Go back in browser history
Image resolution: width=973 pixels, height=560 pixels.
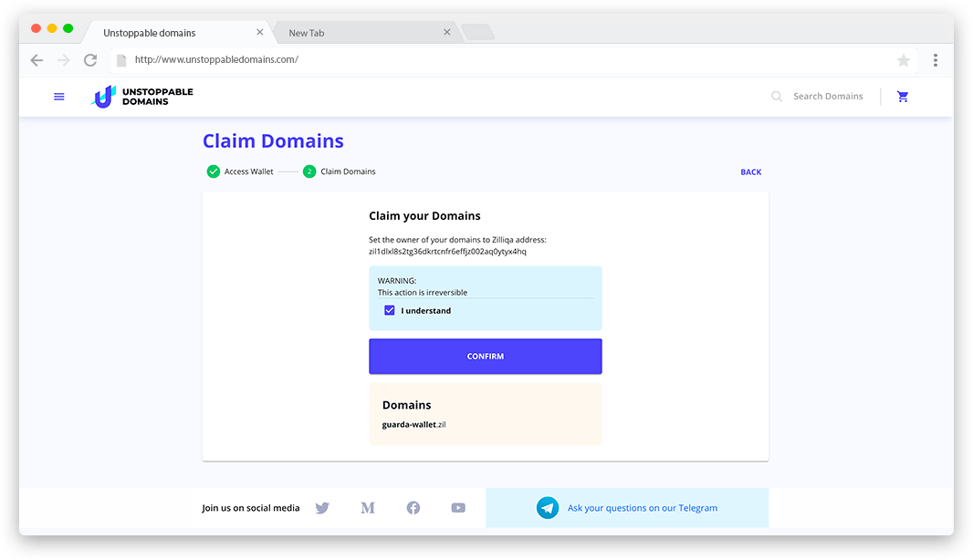coord(37,60)
